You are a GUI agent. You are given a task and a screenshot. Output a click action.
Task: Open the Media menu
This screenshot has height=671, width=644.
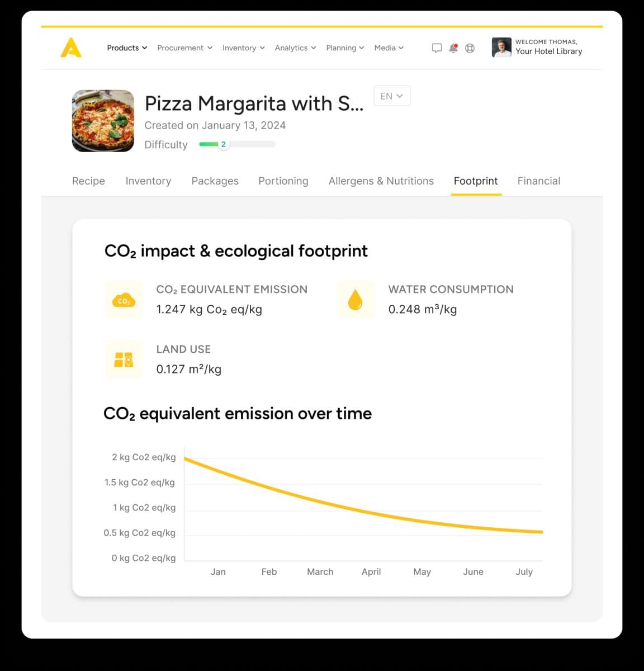[x=389, y=48]
